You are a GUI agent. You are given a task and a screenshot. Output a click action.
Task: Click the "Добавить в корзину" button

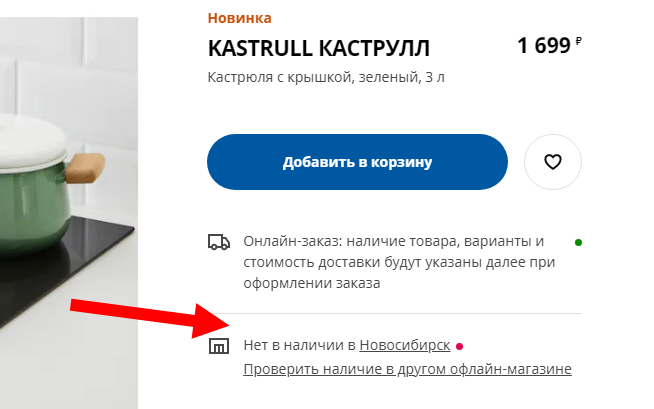coord(357,162)
